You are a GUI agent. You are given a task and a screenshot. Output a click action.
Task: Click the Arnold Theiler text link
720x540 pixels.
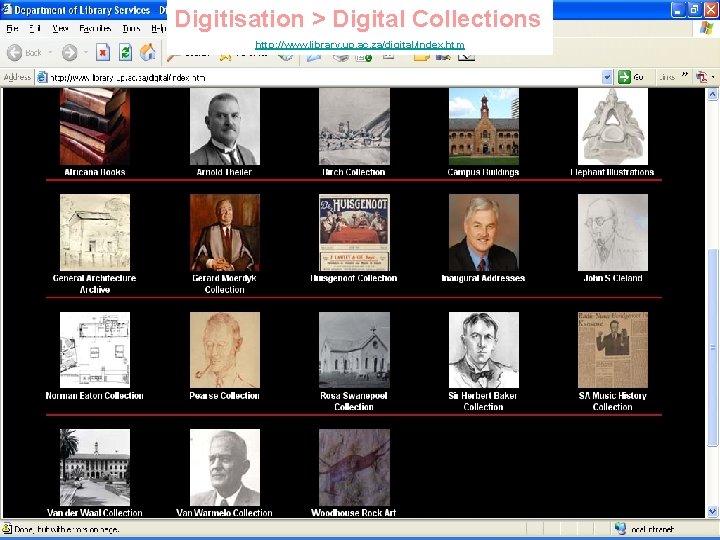pyautogui.click(x=224, y=172)
